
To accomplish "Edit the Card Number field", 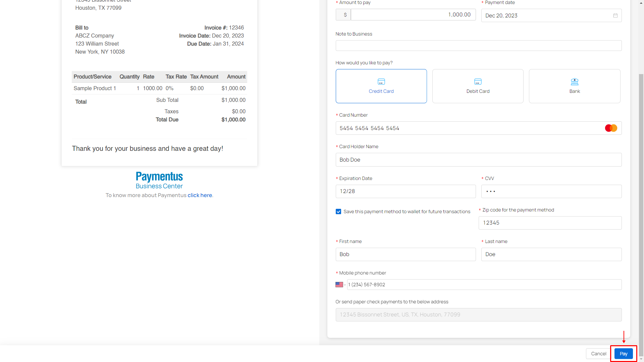I will pyautogui.click(x=470, y=128).
